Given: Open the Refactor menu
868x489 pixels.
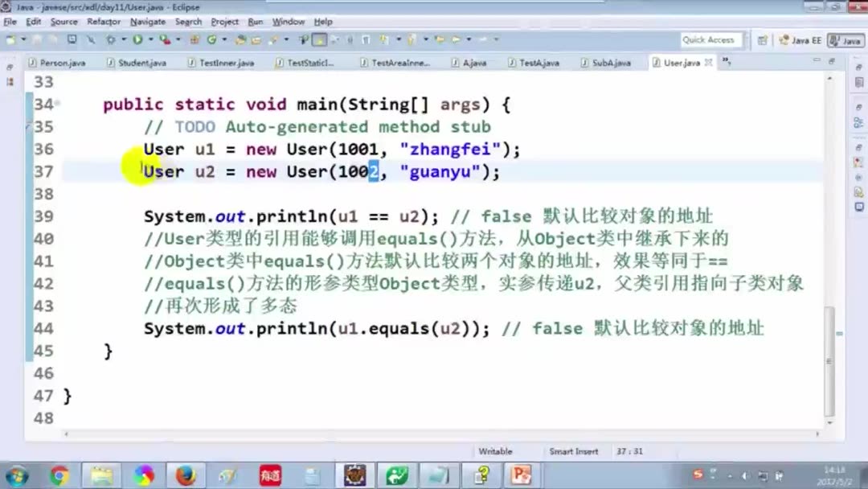Looking at the screenshot, I should click(102, 22).
